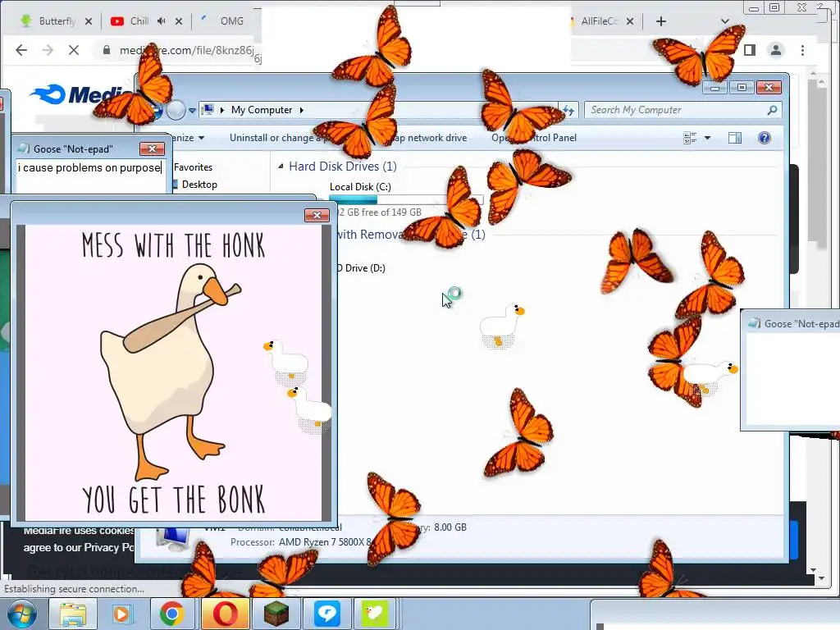The height and width of the screenshot is (630, 840).
Task: Expand the Organize menu arrow
Action: click(x=201, y=138)
